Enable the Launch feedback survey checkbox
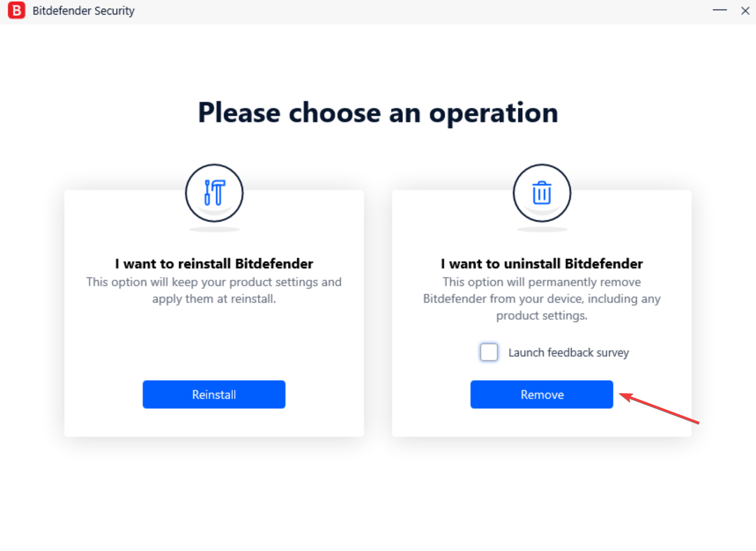 tap(489, 352)
